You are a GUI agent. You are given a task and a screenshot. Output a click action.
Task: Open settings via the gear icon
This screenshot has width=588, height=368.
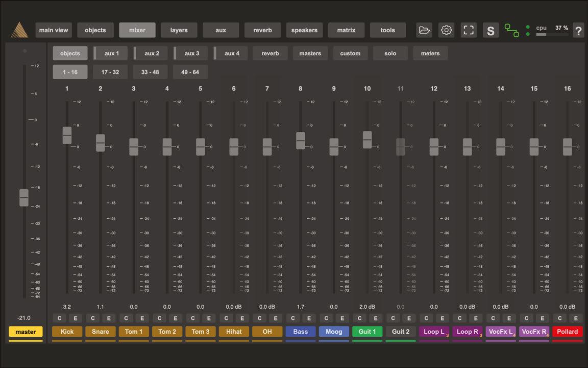pos(447,30)
